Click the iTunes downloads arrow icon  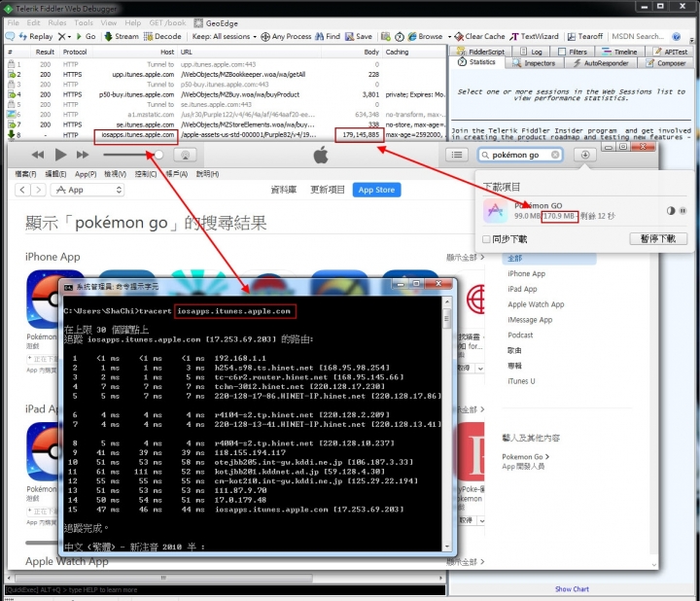point(585,155)
